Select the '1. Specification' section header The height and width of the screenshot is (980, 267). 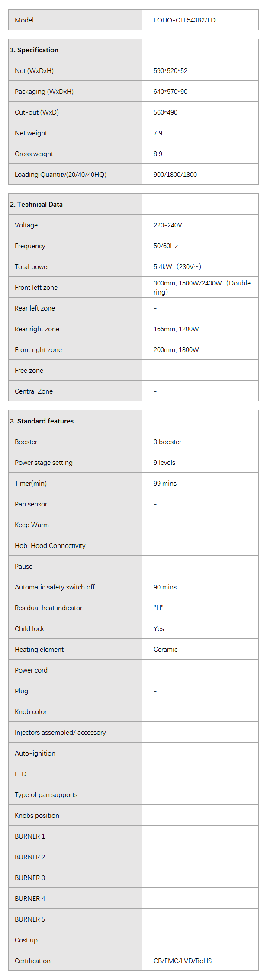(34, 50)
